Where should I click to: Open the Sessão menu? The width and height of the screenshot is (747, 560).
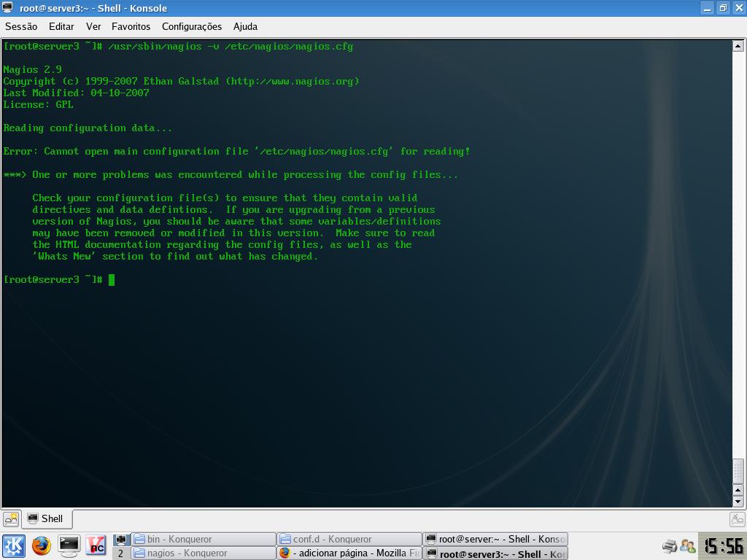[x=21, y=27]
